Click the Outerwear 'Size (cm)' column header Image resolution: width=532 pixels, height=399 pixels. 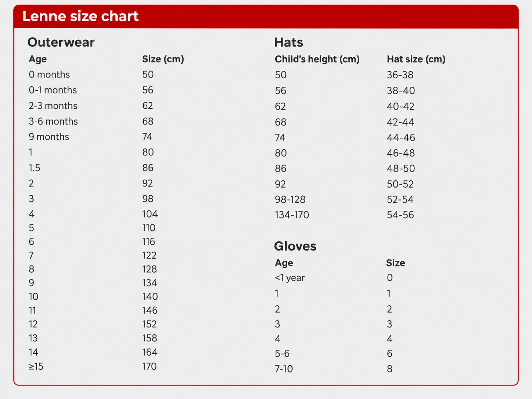click(163, 59)
